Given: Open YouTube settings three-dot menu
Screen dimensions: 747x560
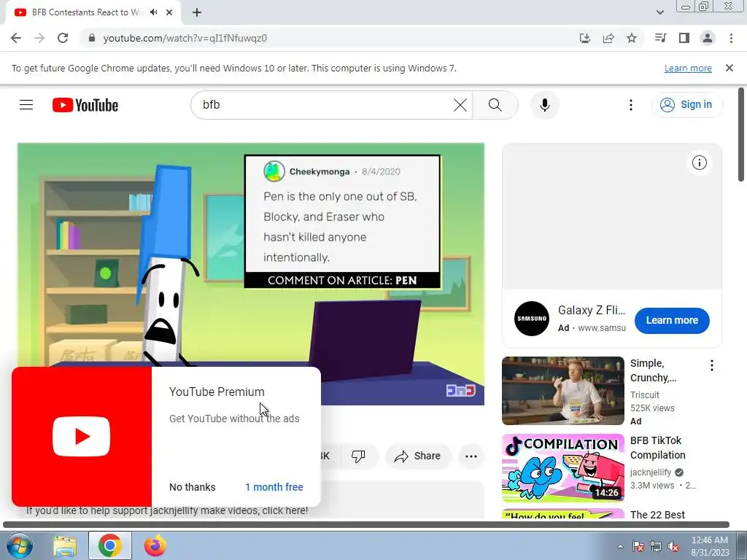Looking at the screenshot, I should [631, 105].
